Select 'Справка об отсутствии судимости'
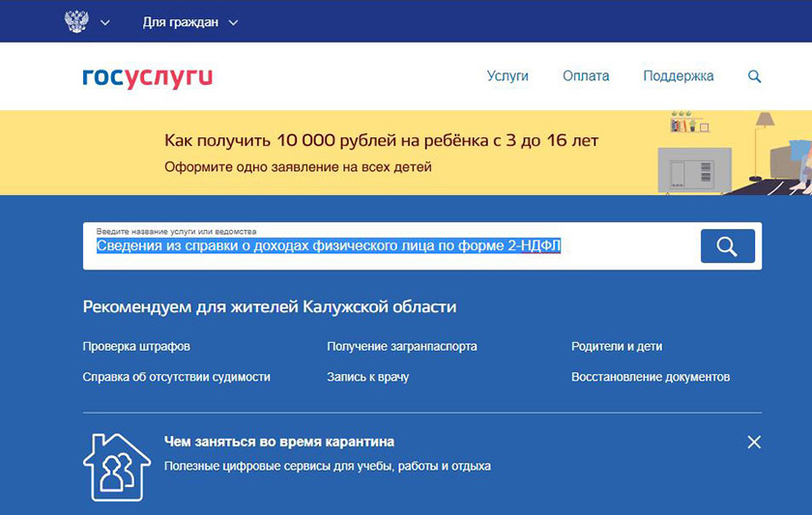812x515 pixels. 176,377
